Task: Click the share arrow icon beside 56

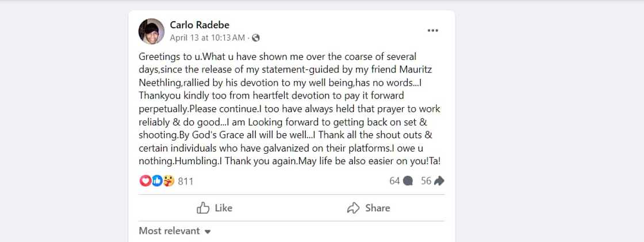Action: tap(439, 181)
